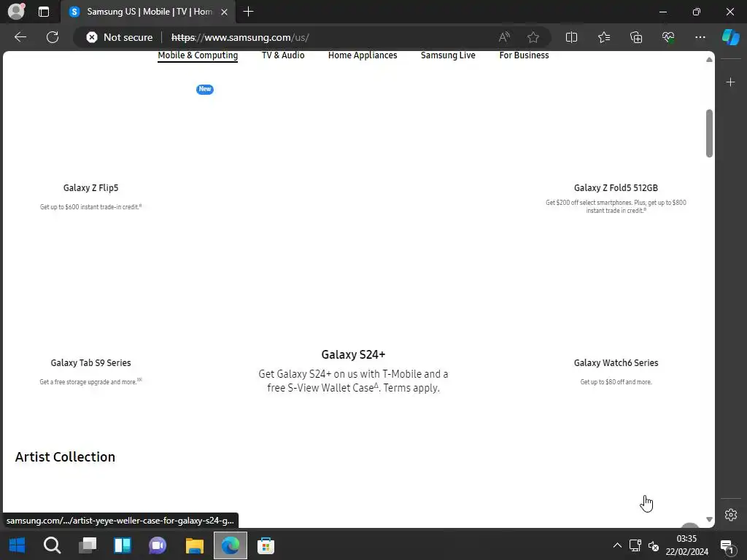The width and height of the screenshot is (747, 560).
Task: Open Microsoft Store on taskbar
Action: pos(266,545)
